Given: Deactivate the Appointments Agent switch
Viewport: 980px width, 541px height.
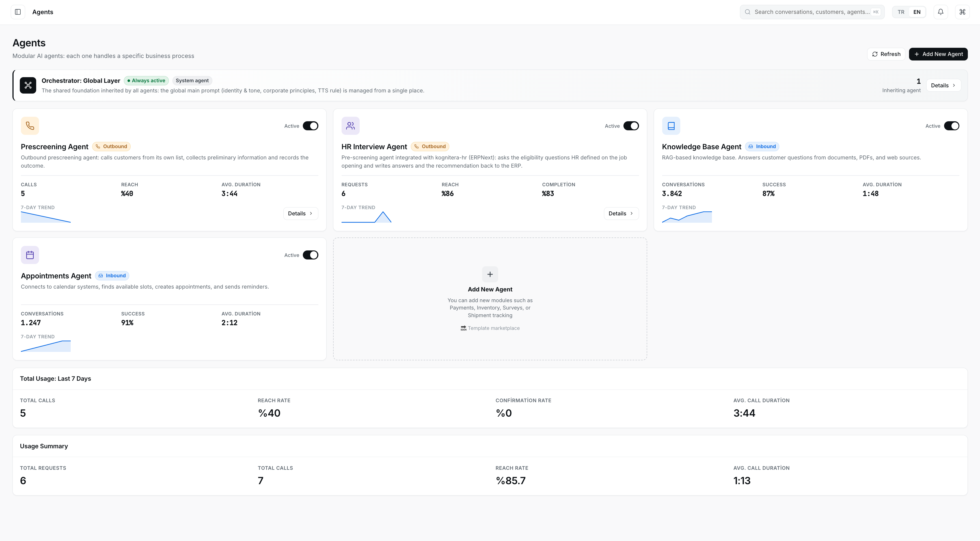Looking at the screenshot, I should (310, 255).
